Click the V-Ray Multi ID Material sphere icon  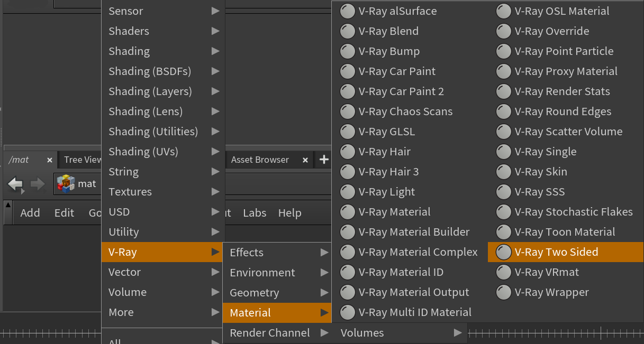pyautogui.click(x=347, y=312)
